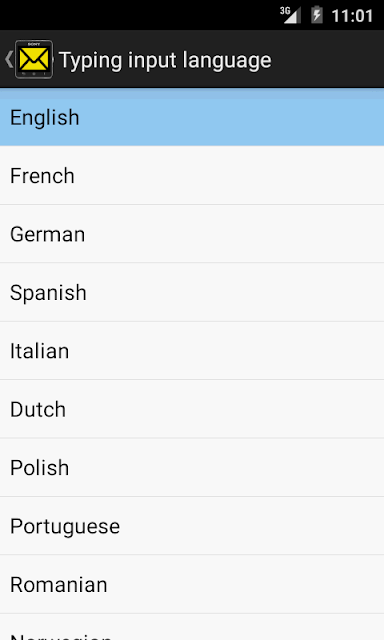Select the partially visible Norwegian entry
This screenshot has height=640, width=384.
click(192, 627)
